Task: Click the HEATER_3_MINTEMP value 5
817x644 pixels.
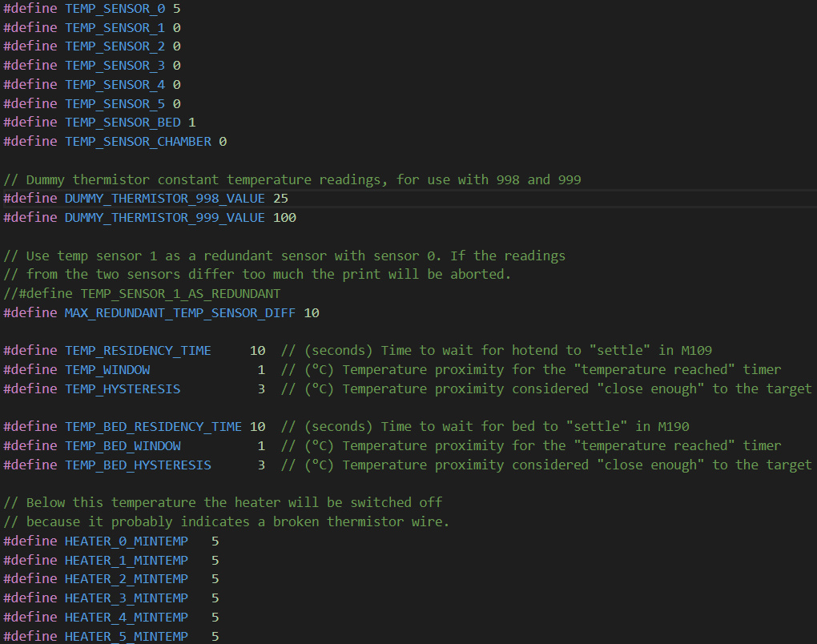Action: (215, 598)
